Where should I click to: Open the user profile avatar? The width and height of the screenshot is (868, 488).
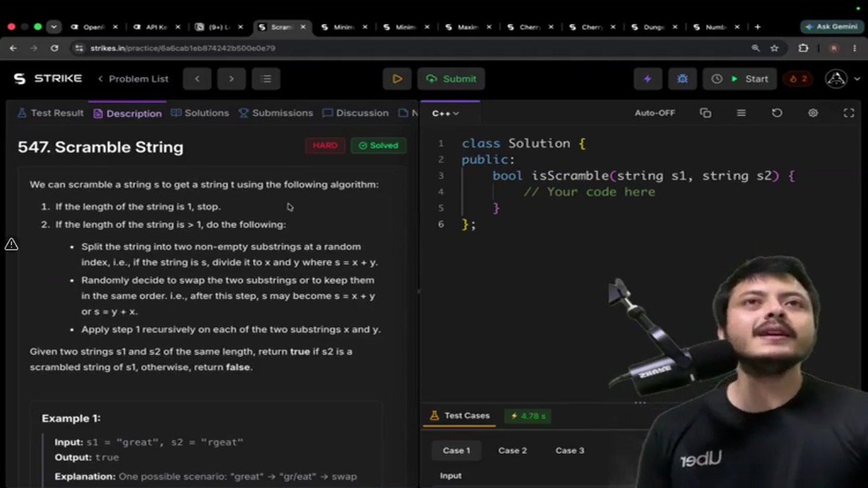(x=836, y=79)
